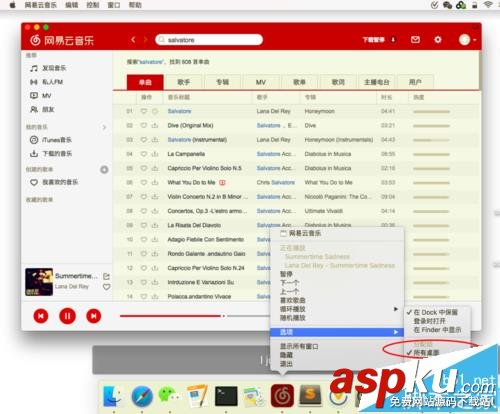Open the Lana Del Rey artist link in row 01
500x414 pixels.
273,111
